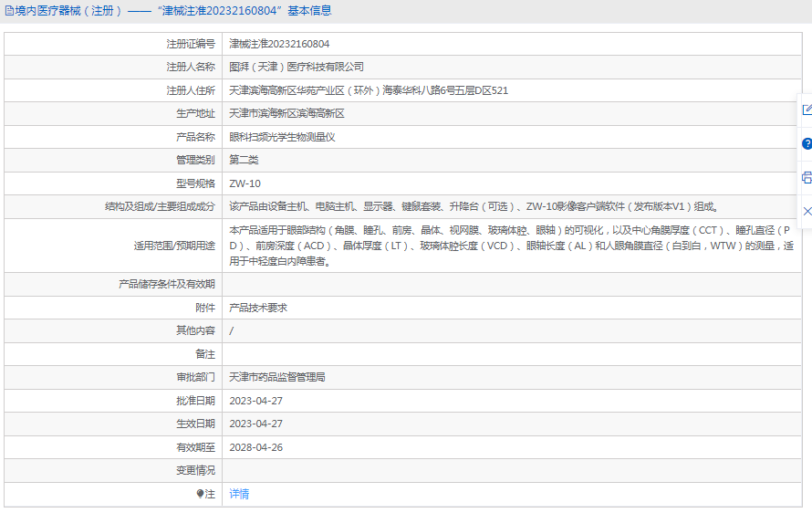Select the 产品技术要求 attachment value
Screen dimensions: 812x513
click(x=258, y=308)
